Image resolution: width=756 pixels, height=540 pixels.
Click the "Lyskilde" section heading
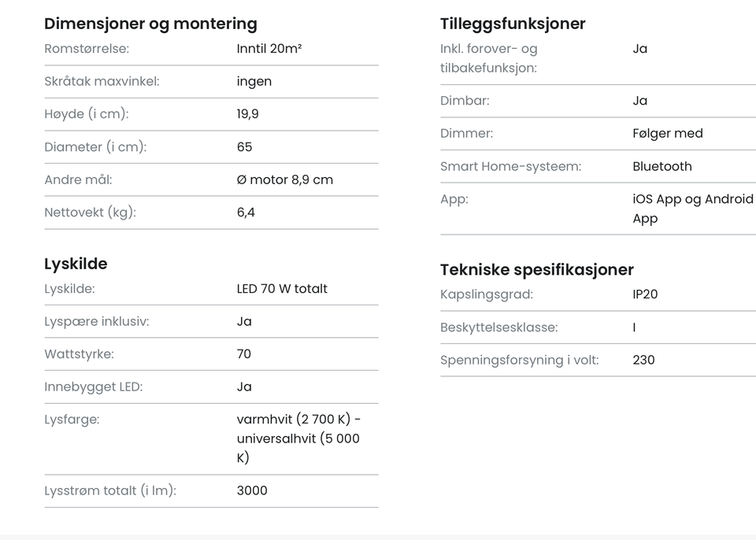[x=76, y=264]
